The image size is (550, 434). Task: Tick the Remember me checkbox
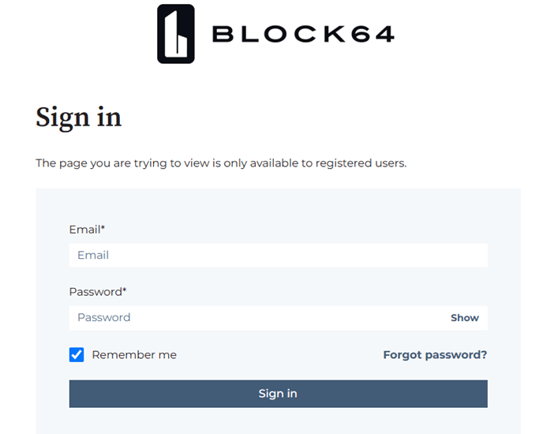tap(76, 355)
